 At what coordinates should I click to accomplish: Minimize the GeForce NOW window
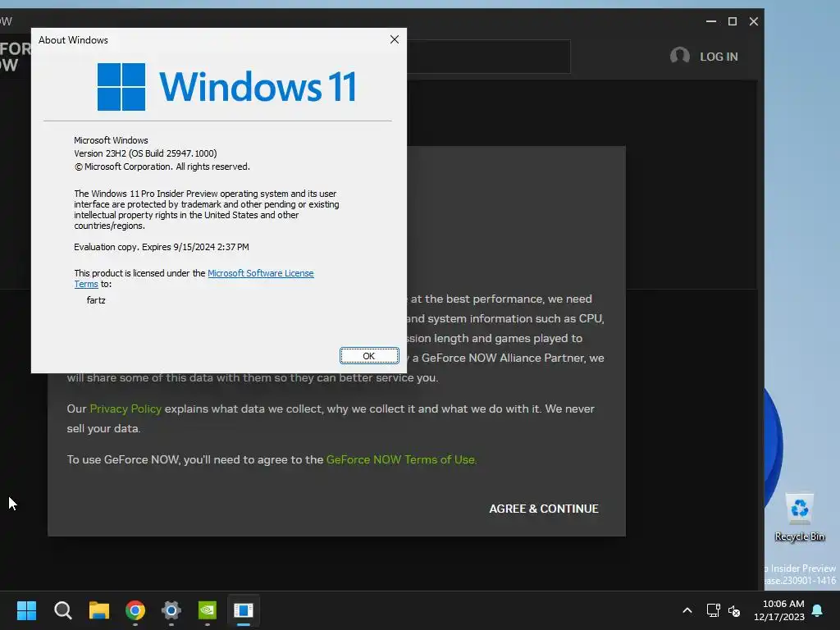[x=711, y=21]
